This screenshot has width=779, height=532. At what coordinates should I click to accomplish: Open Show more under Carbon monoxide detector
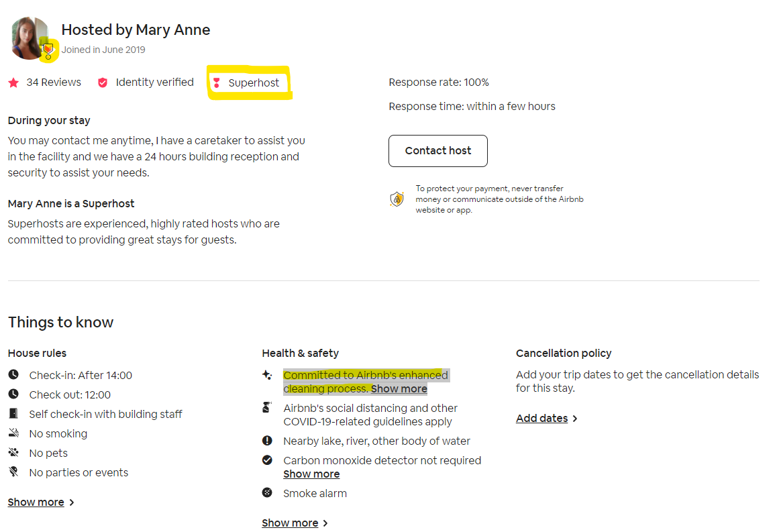[311, 474]
